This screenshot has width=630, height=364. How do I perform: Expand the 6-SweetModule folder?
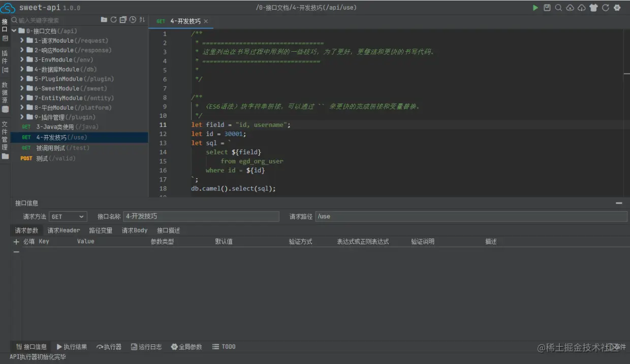pyautogui.click(x=22, y=89)
